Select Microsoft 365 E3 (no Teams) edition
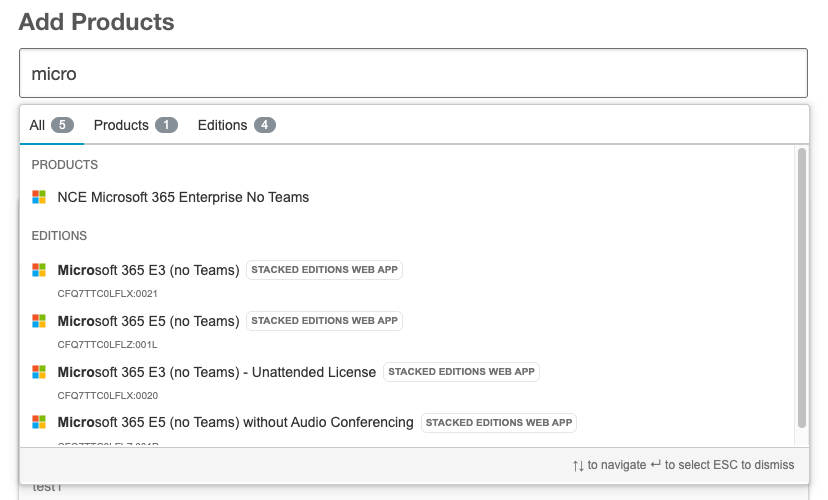828x500 pixels. (148, 270)
